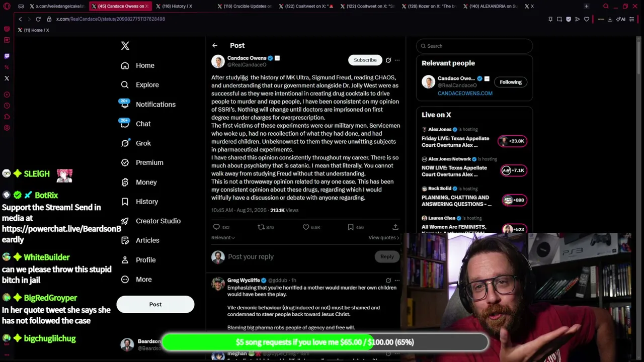Click the Creator Studio icon
This screenshot has height=362, width=644.
(125, 221)
